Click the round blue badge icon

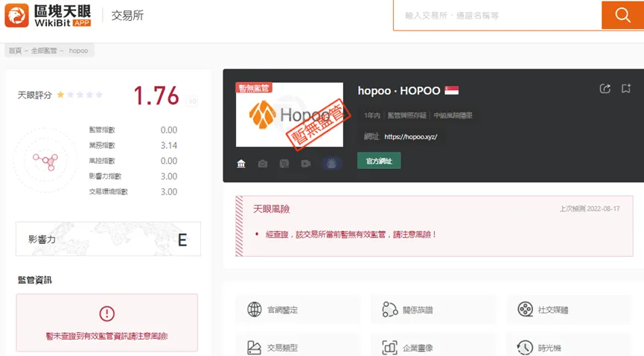tap(331, 164)
